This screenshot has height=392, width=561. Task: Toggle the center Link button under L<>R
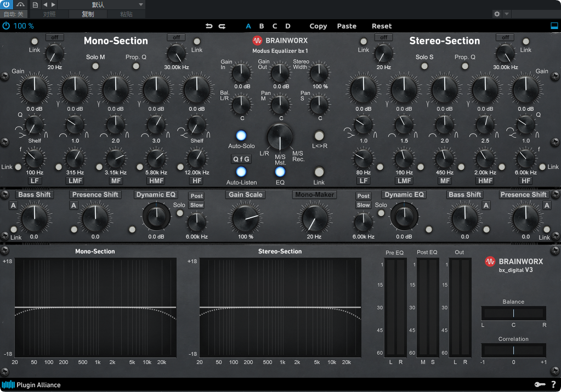tap(319, 172)
